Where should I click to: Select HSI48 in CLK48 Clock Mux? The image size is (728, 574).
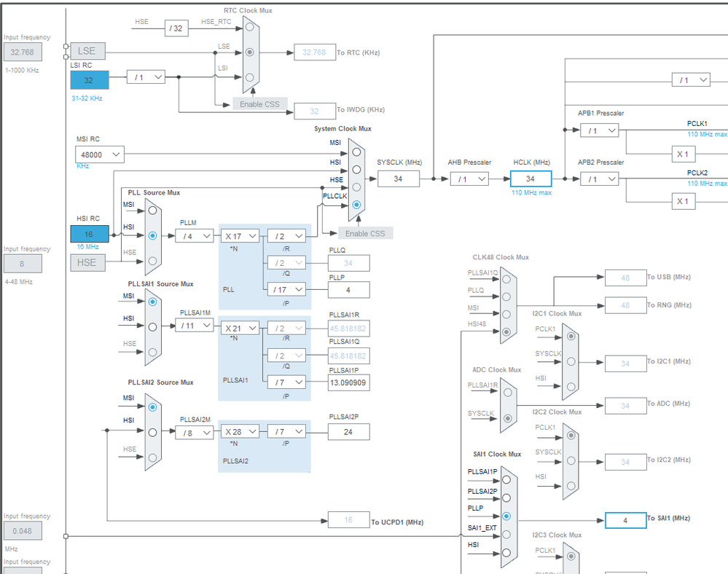(x=506, y=331)
